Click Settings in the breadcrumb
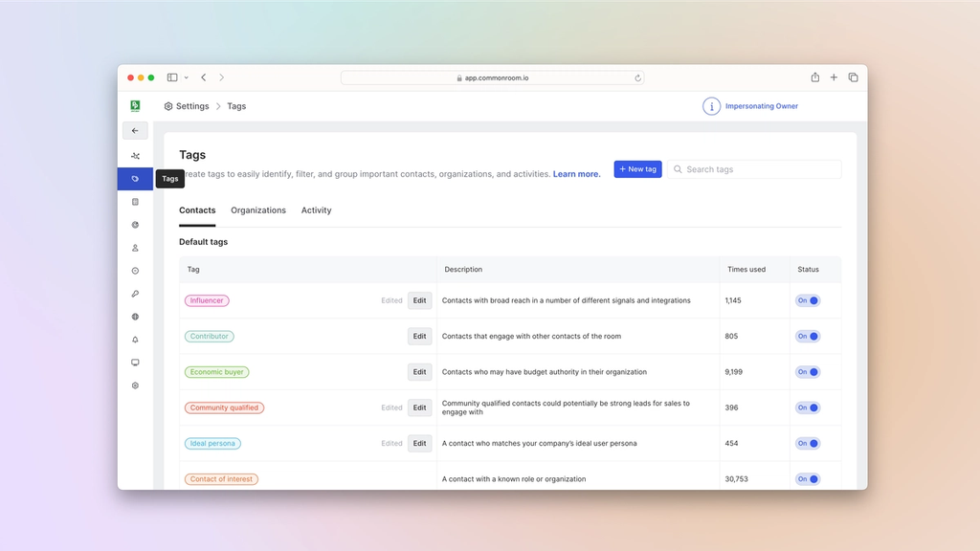980x551 pixels. [x=192, y=106]
